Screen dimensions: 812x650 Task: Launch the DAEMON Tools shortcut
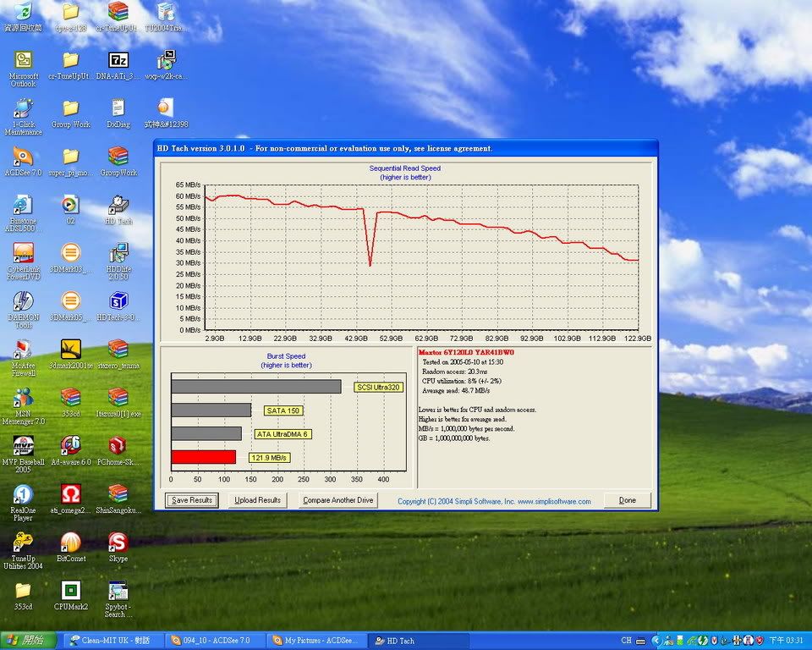[x=23, y=310]
